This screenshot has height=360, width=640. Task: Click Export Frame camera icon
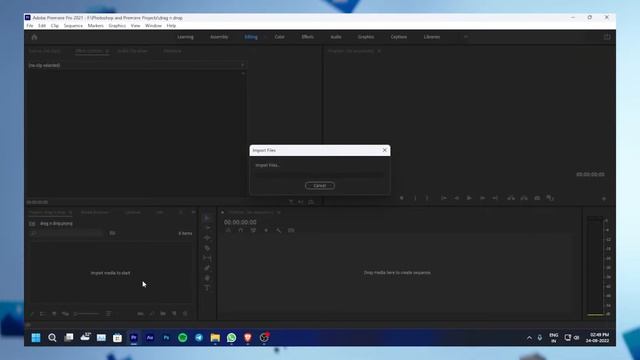537,198
